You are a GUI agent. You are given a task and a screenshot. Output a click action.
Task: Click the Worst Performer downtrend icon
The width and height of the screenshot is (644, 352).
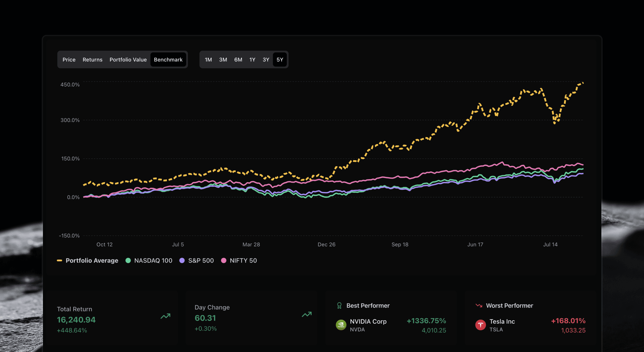tap(479, 305)
